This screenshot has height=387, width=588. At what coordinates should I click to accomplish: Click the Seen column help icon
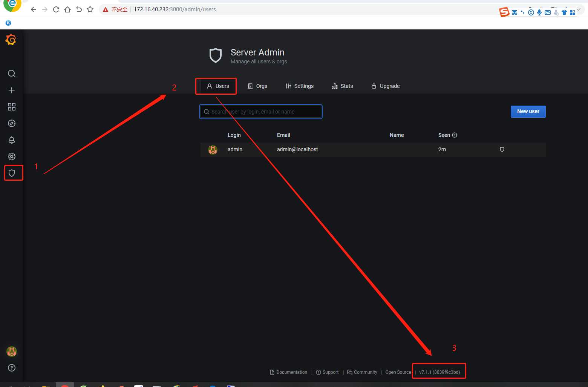(455, 135)
